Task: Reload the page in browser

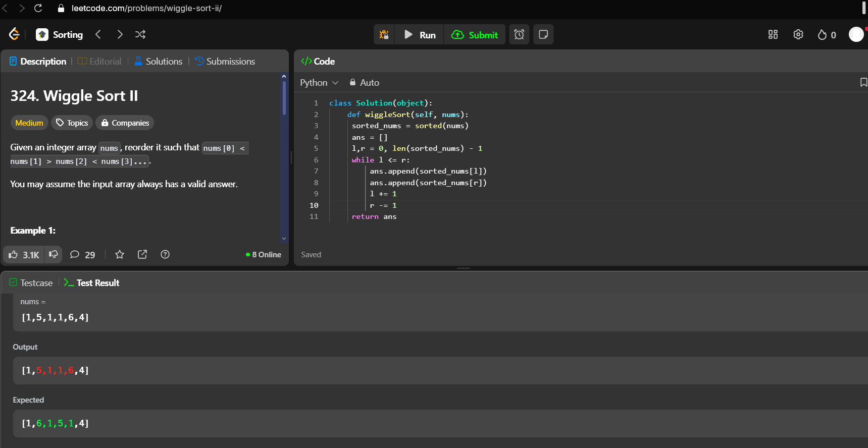Action: point(38,8)
